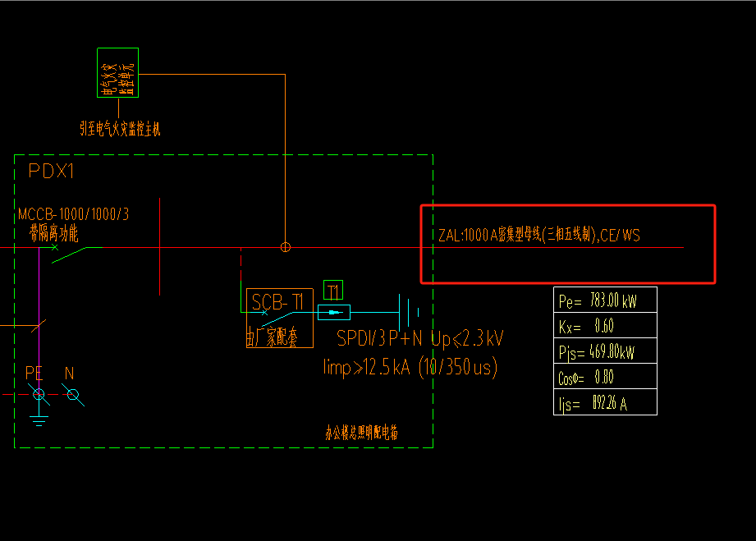Click the magenta vertical wire
The image size is (756, 541).
point(39,321)
